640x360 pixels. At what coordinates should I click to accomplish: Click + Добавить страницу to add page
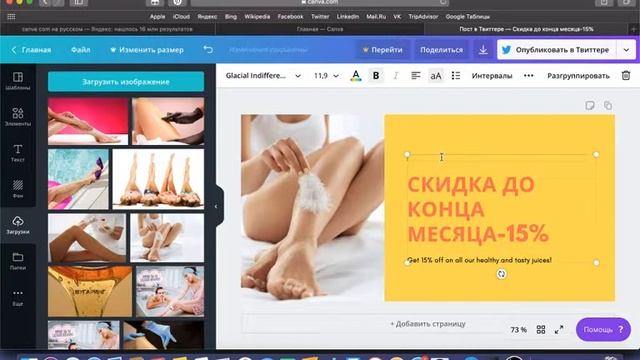[427, 324]
